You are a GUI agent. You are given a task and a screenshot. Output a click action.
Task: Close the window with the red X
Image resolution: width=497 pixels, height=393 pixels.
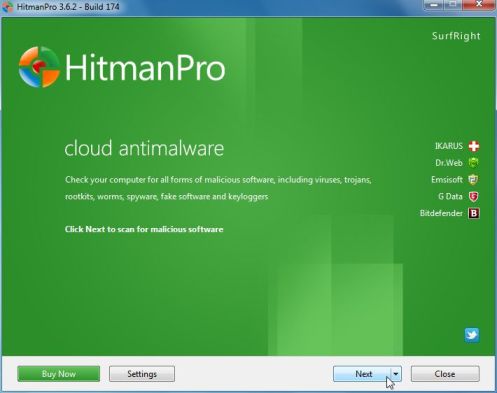point(479,5)
